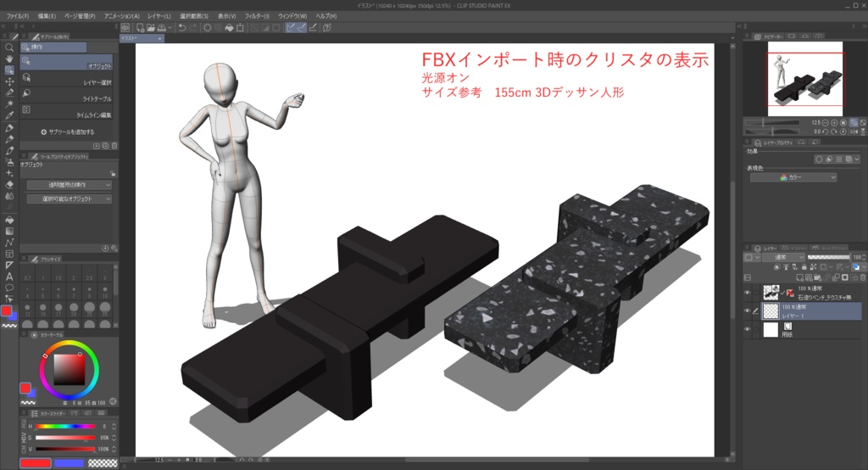Delete sub tool trash icon
Image resolution: width=868 pixels, height=470 pixels.
pos(114,146)
